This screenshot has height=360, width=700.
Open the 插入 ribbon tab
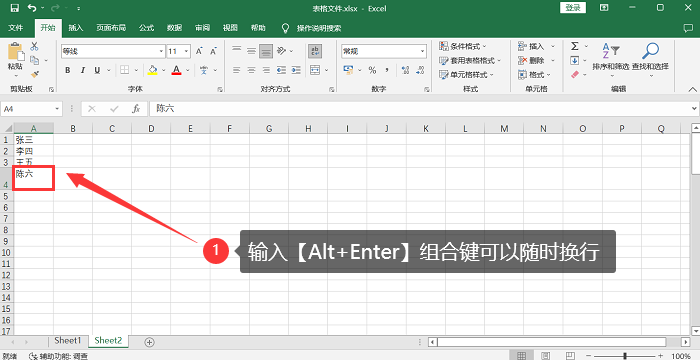tap(76, 28)
